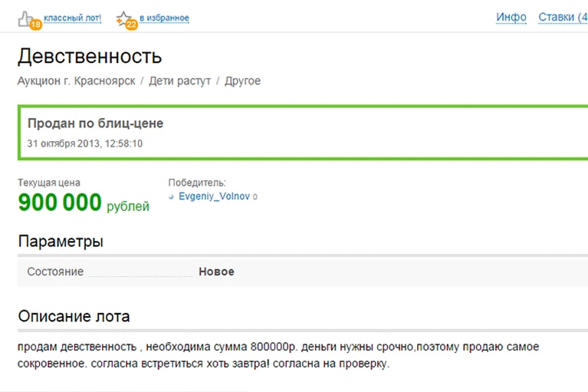588x392 pixels.
Task: Click the "классный лот!" link
Action: [x=72, y=18]
